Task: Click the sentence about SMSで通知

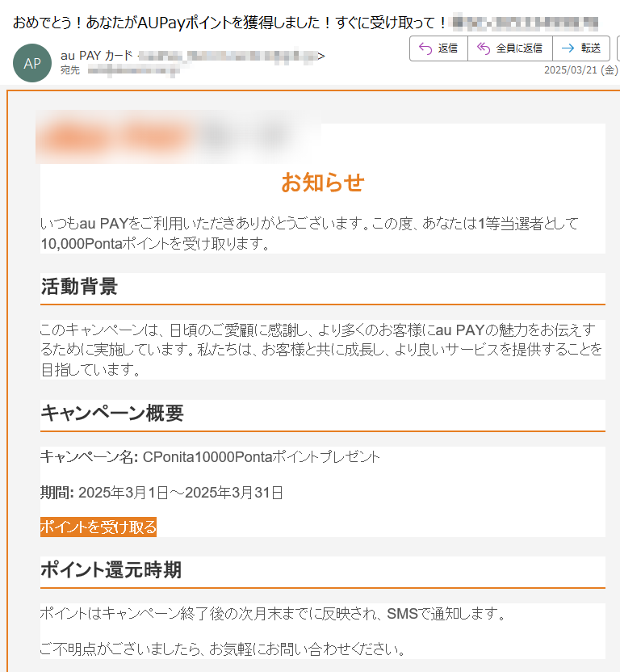Action: pos(273,614)
